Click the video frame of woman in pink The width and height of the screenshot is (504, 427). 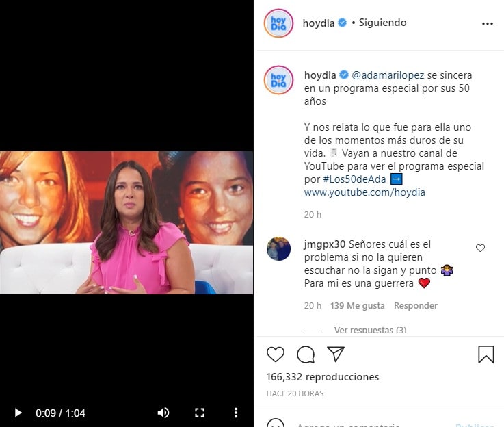pyautogui.click(x=127, y=222)
